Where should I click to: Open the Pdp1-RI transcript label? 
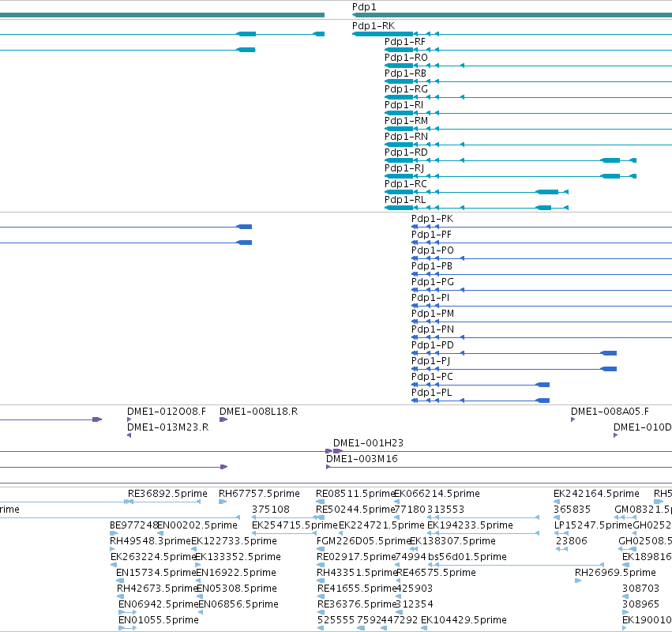click(404, 105)
